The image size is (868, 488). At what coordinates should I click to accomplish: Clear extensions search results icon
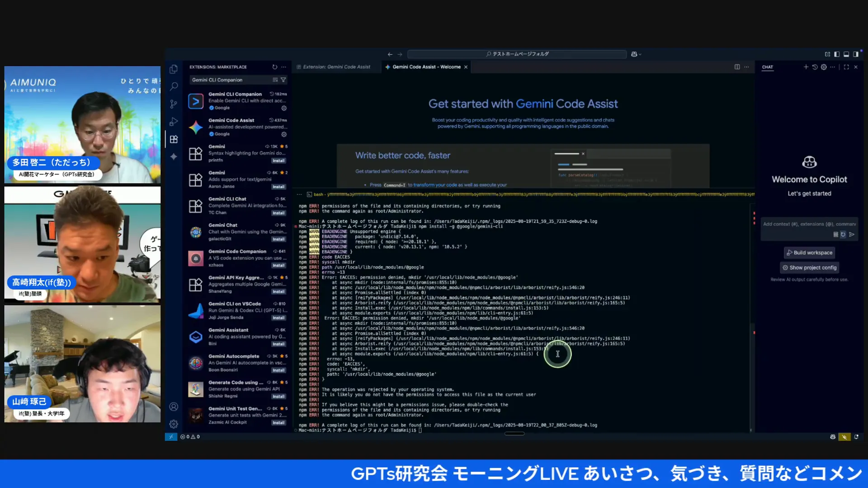[x=275, y=80]
